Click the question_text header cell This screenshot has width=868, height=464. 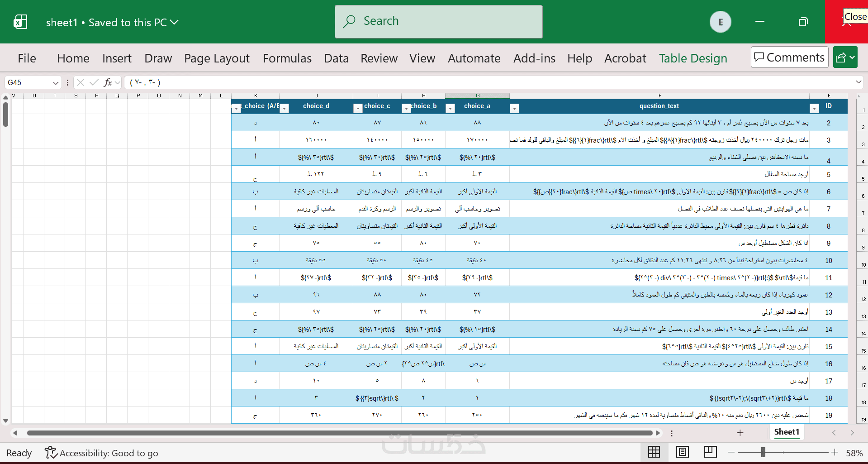pos(659,106)
